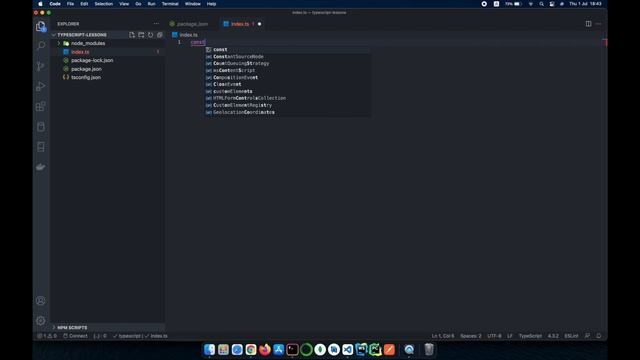Open notifications bell in status bar
Screen dimensions: 640x360
coord(599,336)
